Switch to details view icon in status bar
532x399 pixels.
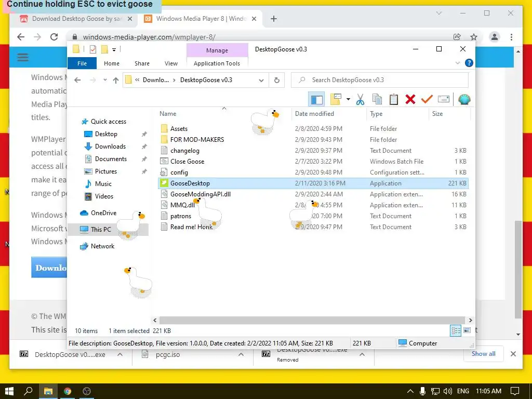(x=455, y=330)
